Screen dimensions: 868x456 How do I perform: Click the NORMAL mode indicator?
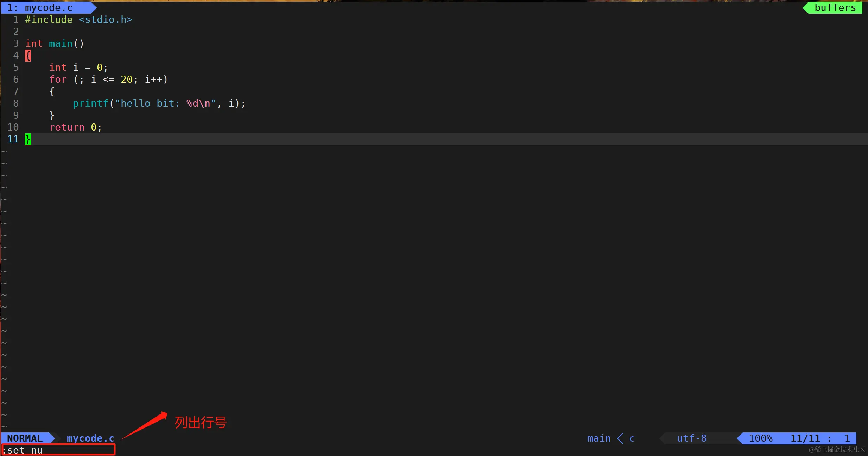coord(25,438)
